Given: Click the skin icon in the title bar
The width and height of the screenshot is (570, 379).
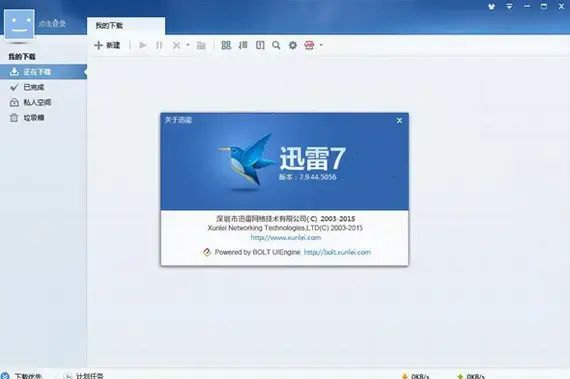Looking at the screenshot, I should (x=491, y=6).
